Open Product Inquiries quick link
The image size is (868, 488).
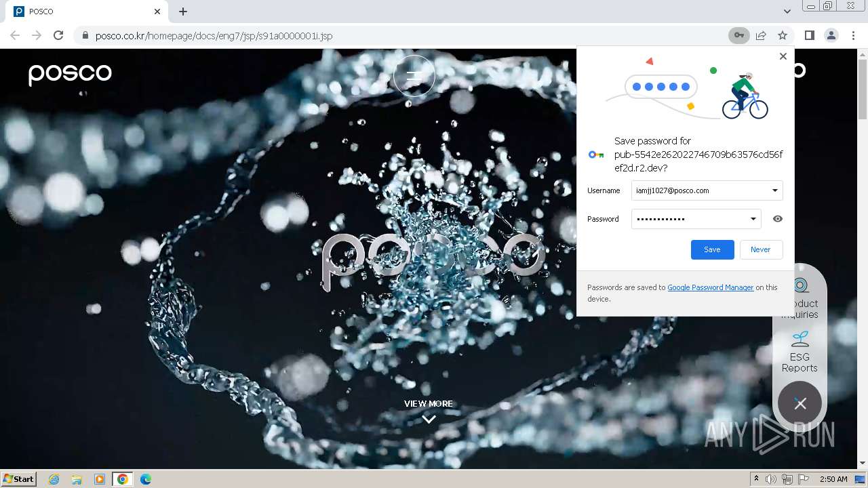pos(800,298)
